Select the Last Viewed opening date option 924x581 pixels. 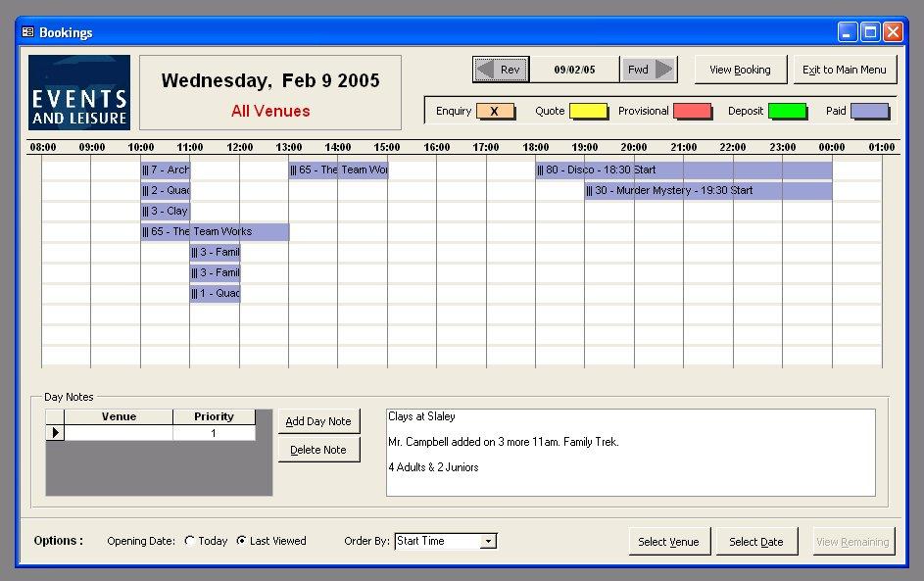tap(242, 541)
